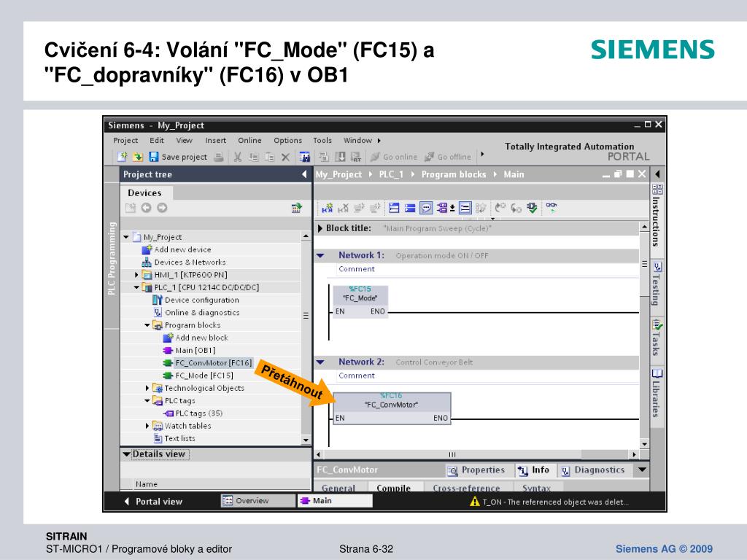This screenshot has height=560, width=747.
Task: Collapse Network 1 triangle
Action: click(x=321, y=256)
